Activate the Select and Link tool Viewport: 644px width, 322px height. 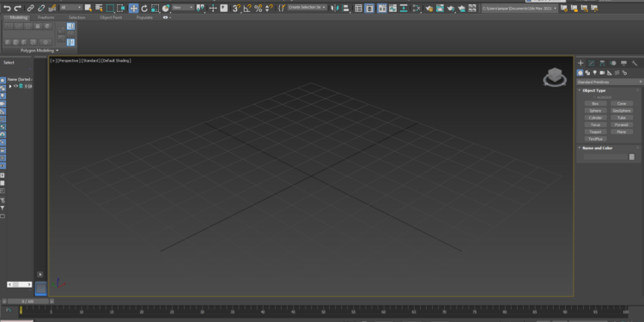(30, 8)
